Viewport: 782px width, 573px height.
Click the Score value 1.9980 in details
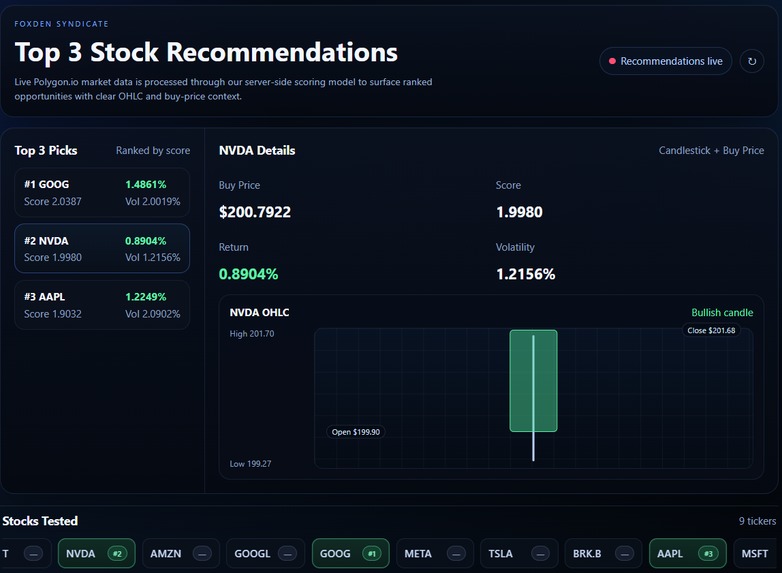[519, 212]
